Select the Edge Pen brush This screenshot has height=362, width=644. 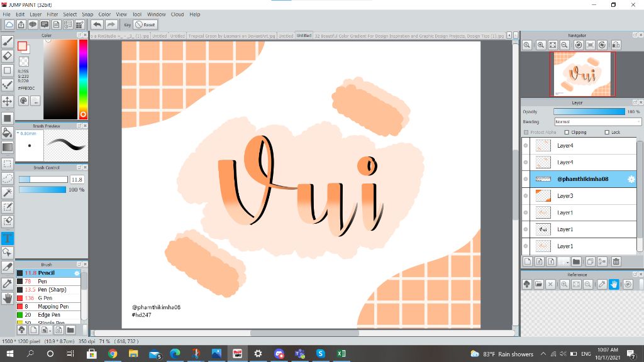coord(48,315)
